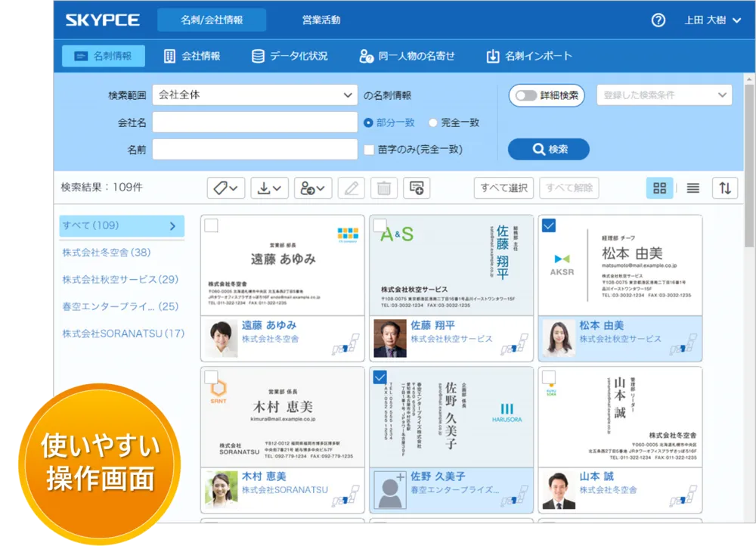Click the sort order arrows icon
This screenshot has width=756, height=546.
click(x=725, y=188)
